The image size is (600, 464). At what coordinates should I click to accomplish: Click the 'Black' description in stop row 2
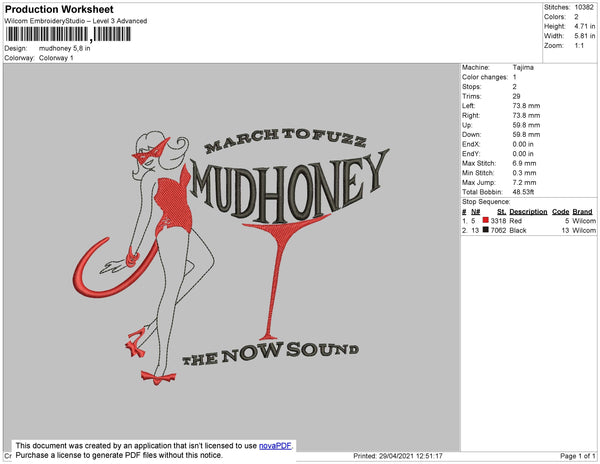coord(518,231)
